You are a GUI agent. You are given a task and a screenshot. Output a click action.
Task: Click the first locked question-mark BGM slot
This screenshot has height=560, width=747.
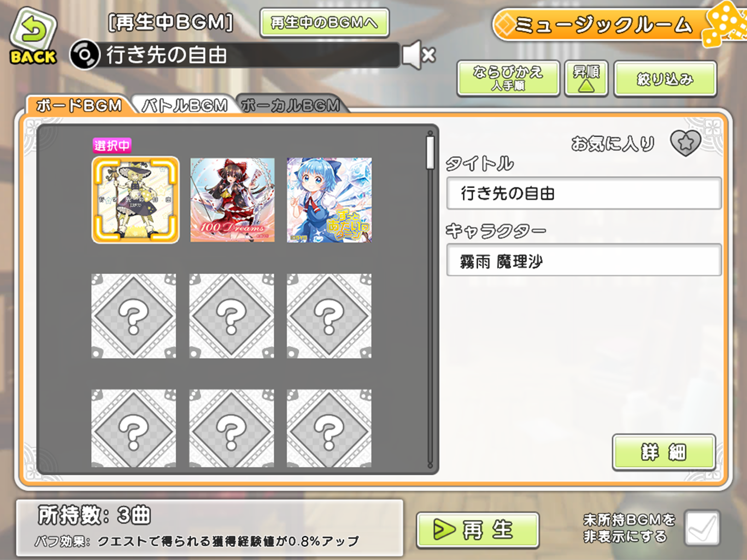pos(134,316)
